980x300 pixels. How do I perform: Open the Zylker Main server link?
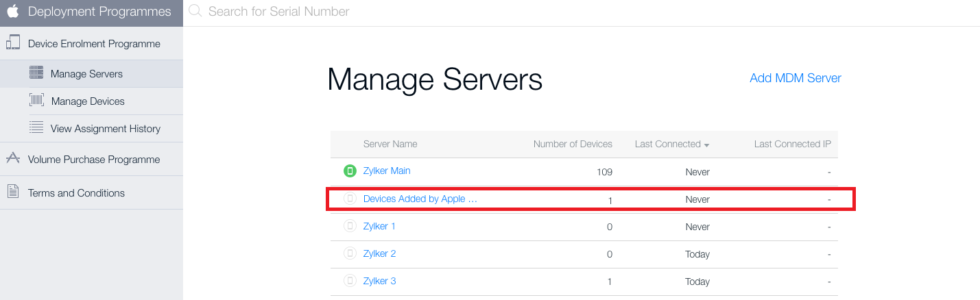pyautogui.click(x=387, y=171)
